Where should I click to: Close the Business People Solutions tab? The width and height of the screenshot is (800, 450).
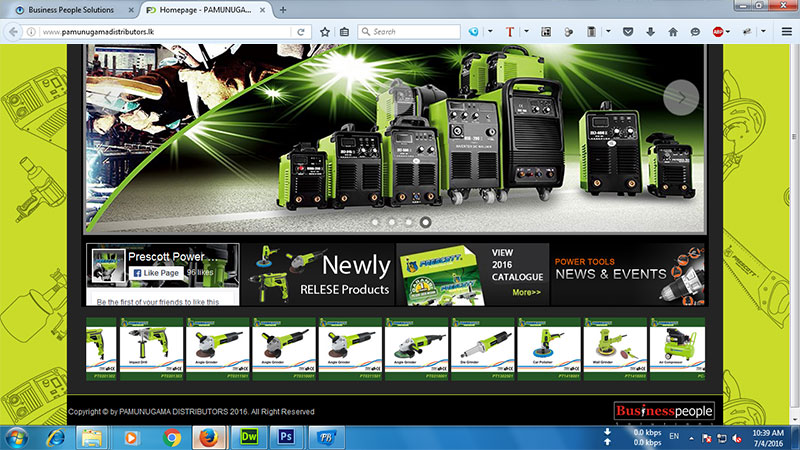(x=131, y=10)
